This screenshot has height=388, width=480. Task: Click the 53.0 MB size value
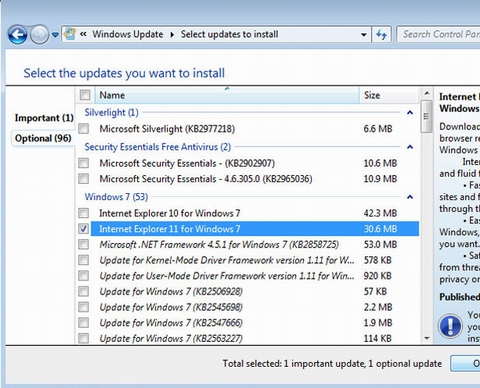[380, 245]
